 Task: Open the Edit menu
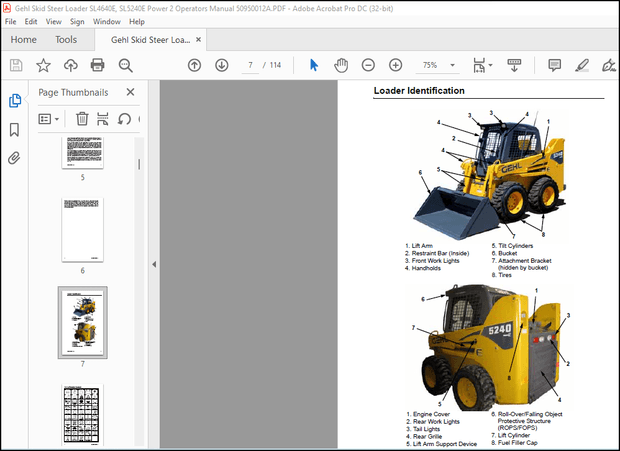click(31, 22)
